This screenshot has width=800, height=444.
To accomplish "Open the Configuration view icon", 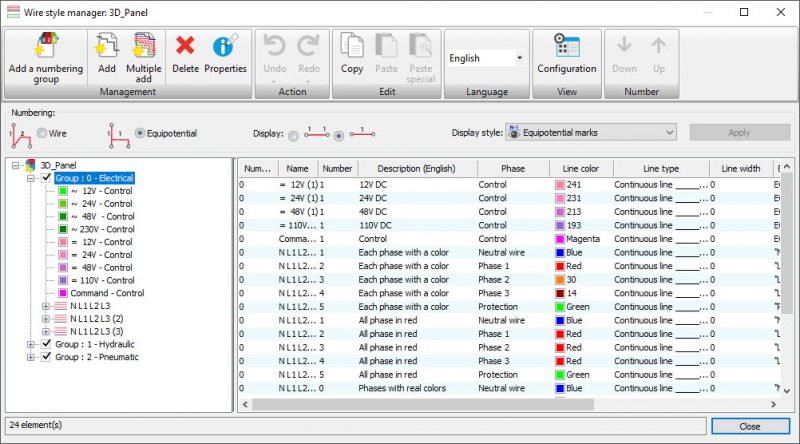I will click(x=567, y=47).
